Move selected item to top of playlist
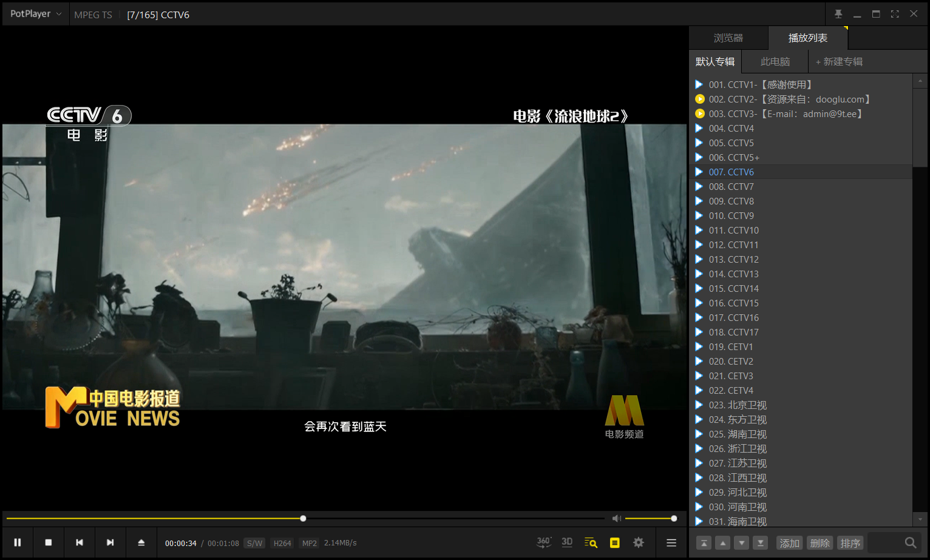Image resolution: width=930 pixels, height=560 pixels. click(704, 543)
